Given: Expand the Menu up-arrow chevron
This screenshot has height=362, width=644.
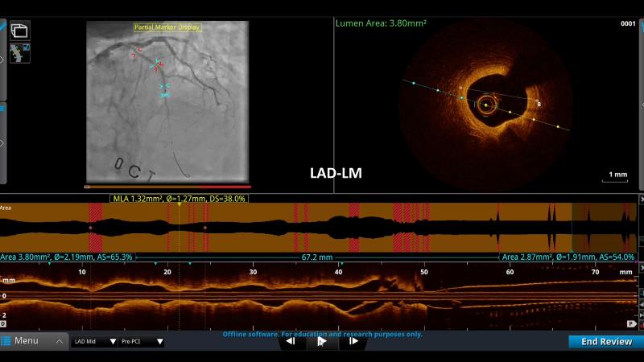Looking at the screenshot, I should point(59,341).
